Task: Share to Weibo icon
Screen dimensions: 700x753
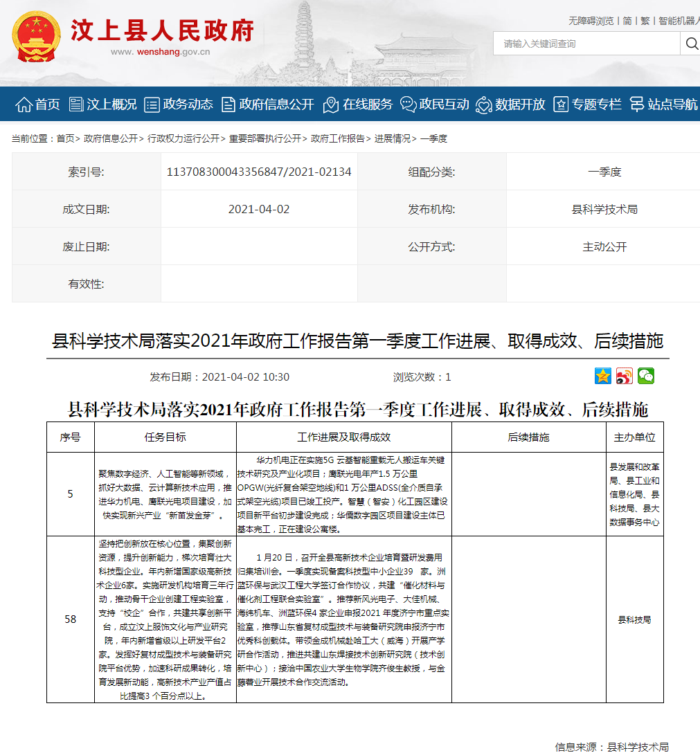Action: pos(624,376)
